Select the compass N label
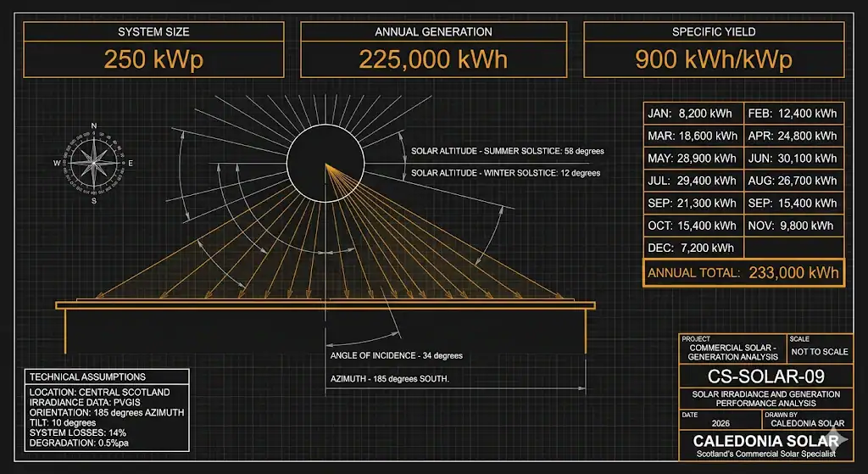The width and height of the screenshot is (868, 474). 93,125
